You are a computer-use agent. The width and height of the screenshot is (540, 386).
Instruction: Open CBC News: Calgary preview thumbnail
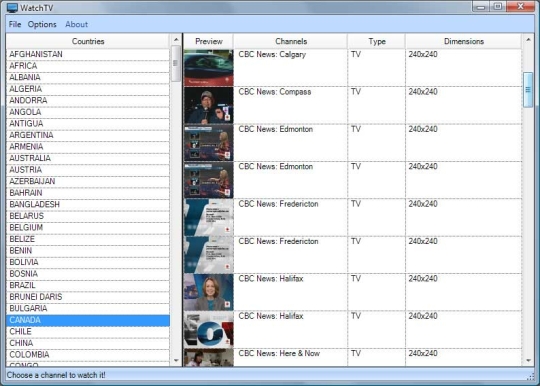[x=209, y=68]
